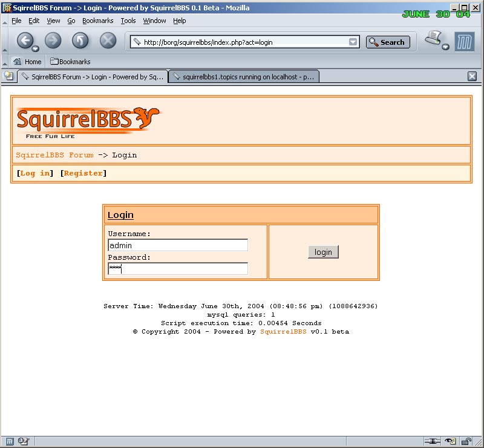The width and height of the screenshot is (484, 448).
Task: Collapse the menu bar using its grippy
Action: click(5, 21)
